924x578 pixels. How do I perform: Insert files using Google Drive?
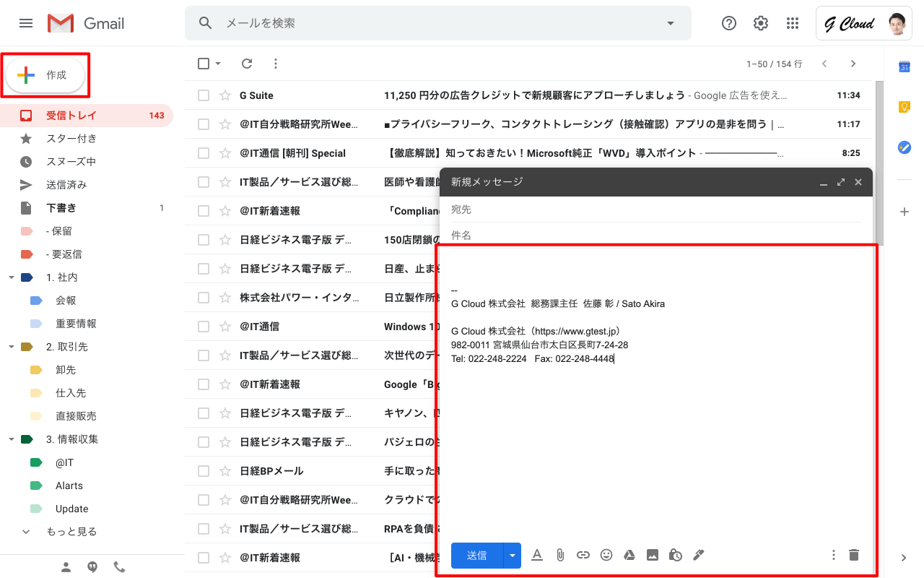point(629,555)
